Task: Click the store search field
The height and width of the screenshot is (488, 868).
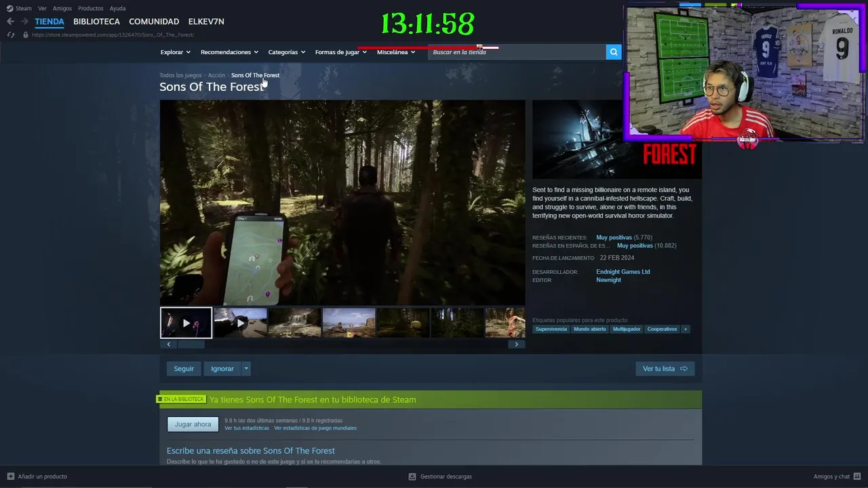Action: pyautogui.click(x=517, y=52)
